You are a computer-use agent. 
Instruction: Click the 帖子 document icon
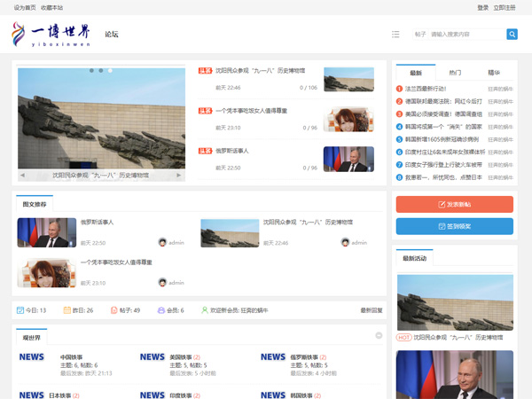[x=114, y=310]
